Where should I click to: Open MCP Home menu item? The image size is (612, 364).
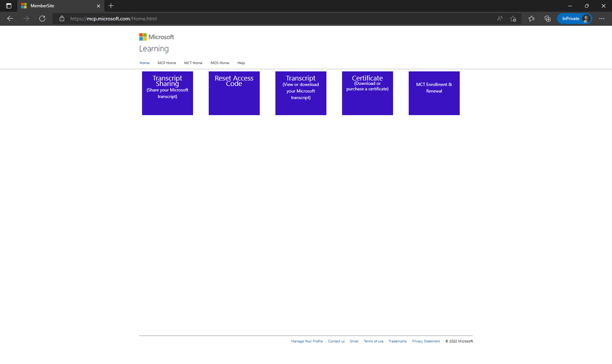167,63
